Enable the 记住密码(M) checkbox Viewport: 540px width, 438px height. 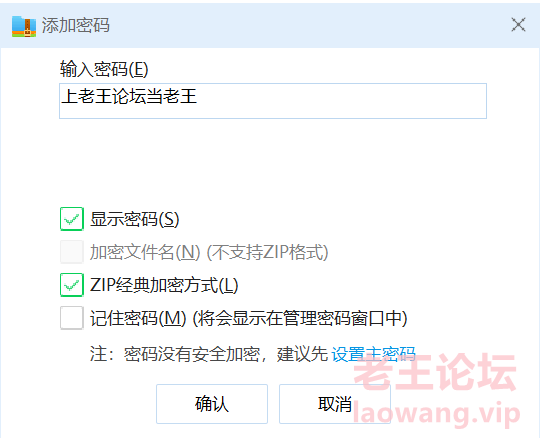point(72,318)
